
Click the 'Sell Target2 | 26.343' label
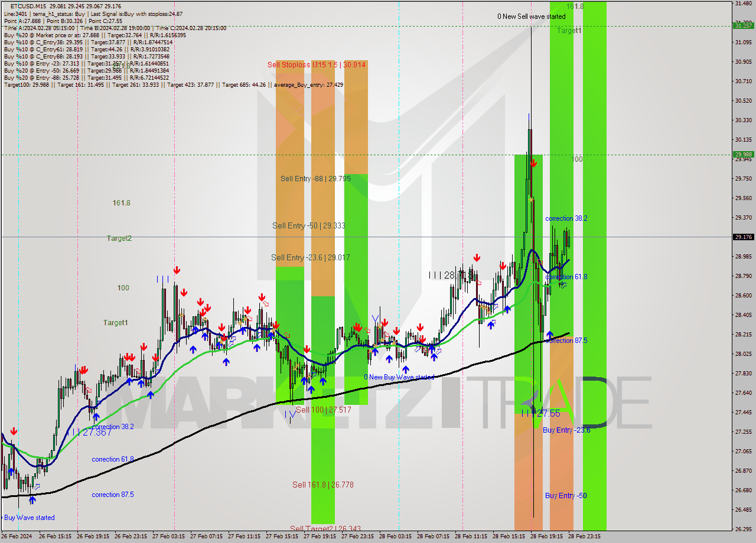tap(325, 528)
